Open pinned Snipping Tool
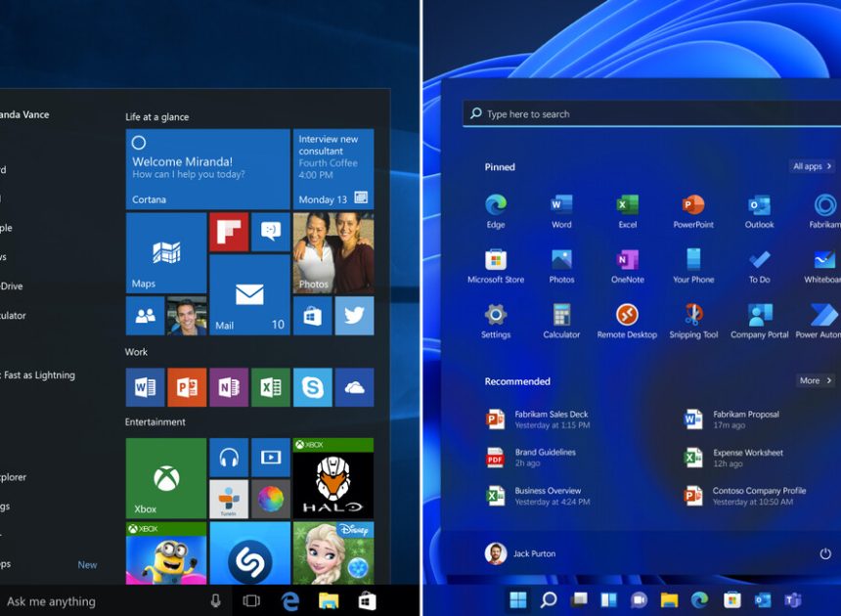841x616 pixels. tap(693, 321)
